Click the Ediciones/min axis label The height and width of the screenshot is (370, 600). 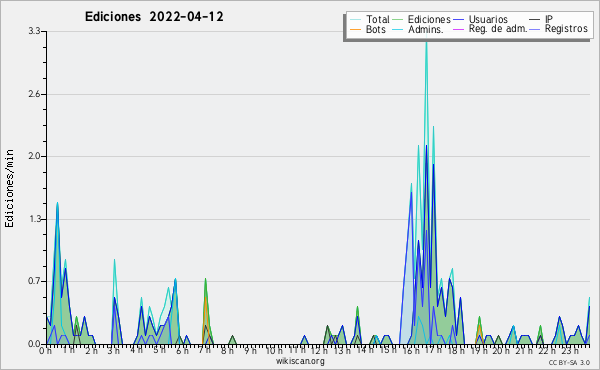(9, 189)
